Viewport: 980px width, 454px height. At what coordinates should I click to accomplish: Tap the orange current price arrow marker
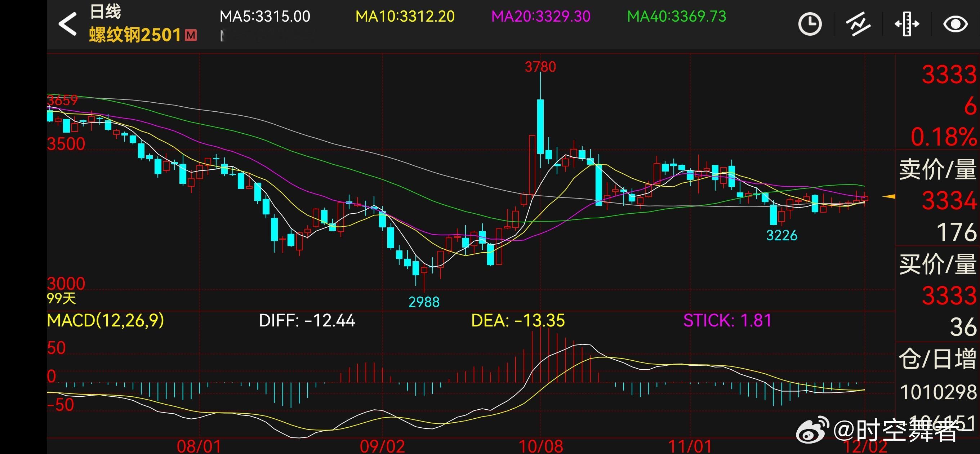click(x=889, y=197)
